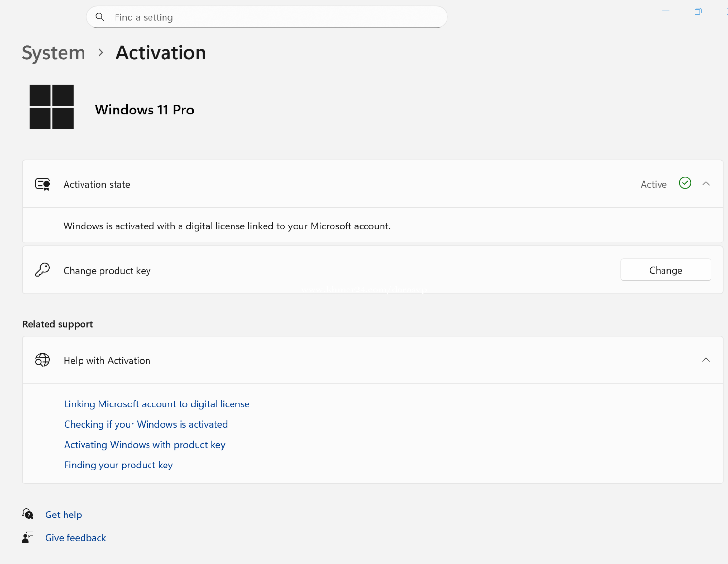Screen dimensions: 728x564
Task: Collapse the Activation state section
Action: pyautogui.click(x=706, y=184)
